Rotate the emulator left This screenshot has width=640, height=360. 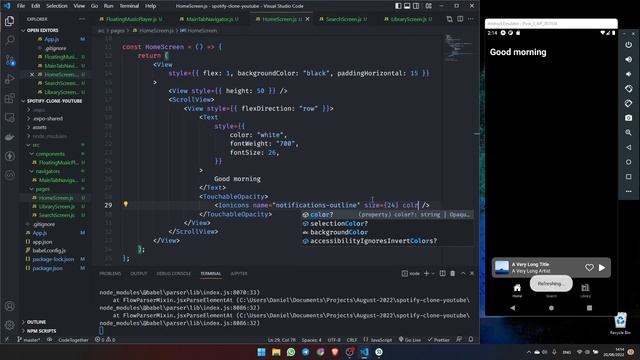[x=629, y=89]
